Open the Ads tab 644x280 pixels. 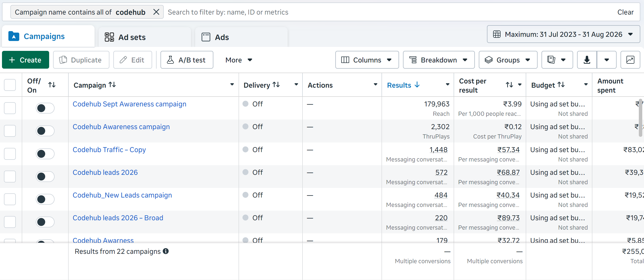(x=241, y=37)
